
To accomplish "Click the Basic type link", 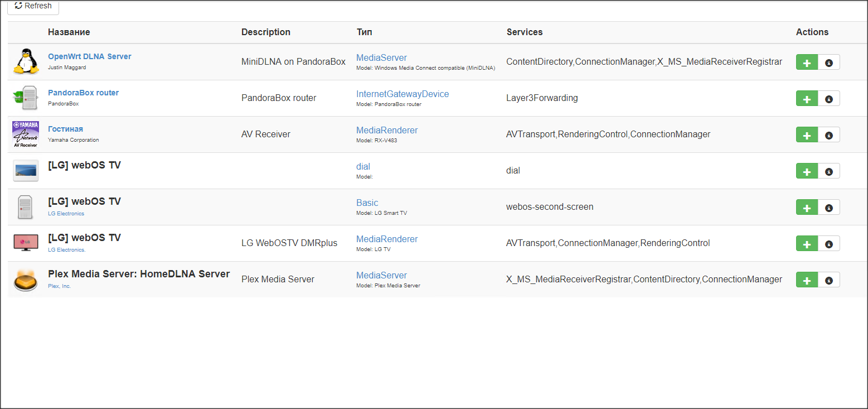I will (367, 203).
